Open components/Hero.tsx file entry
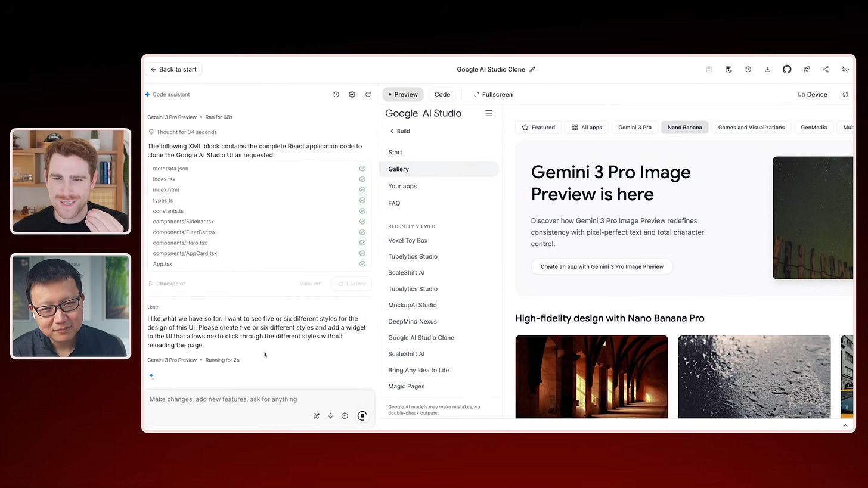Viewport: 868px width, 488px height. click(x=259, y=243)
